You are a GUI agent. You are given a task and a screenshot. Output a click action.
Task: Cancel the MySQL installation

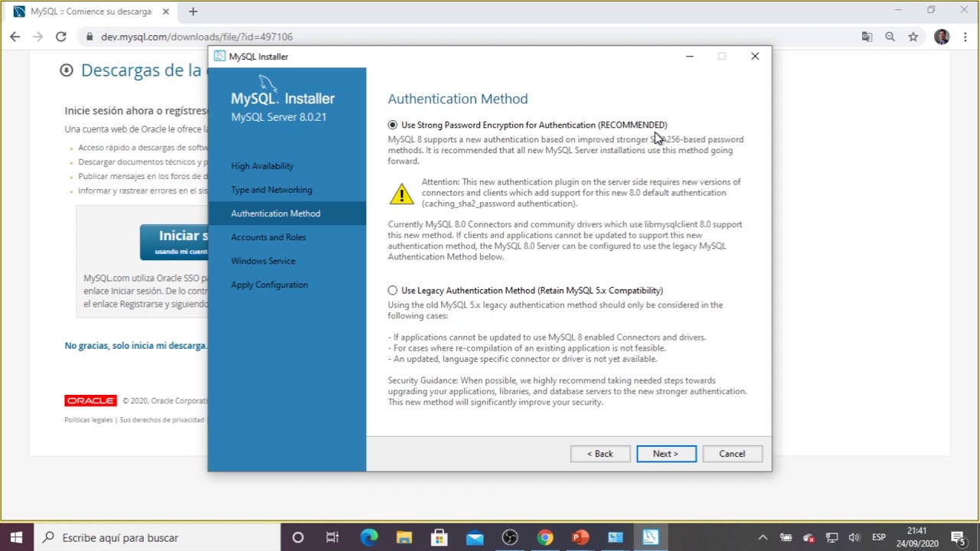pyautogui.click(x=732, y=454)
